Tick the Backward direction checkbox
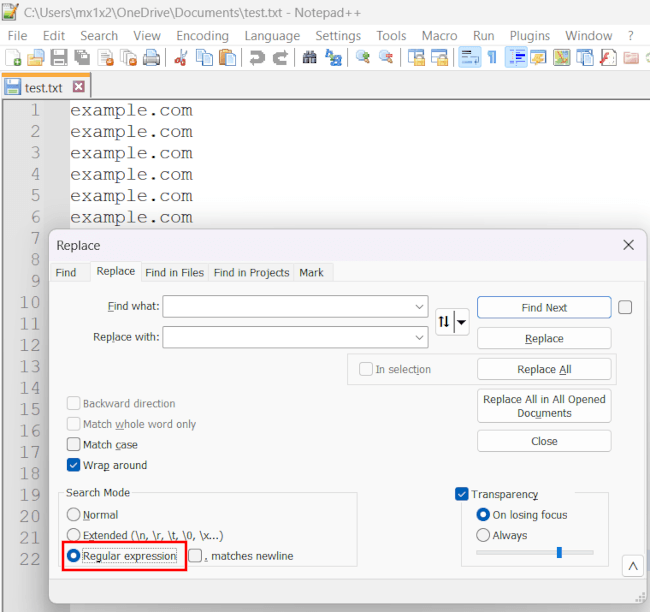The width and height of the screenshot is (650, 612). pyautogui.click(x=73, y=403)
